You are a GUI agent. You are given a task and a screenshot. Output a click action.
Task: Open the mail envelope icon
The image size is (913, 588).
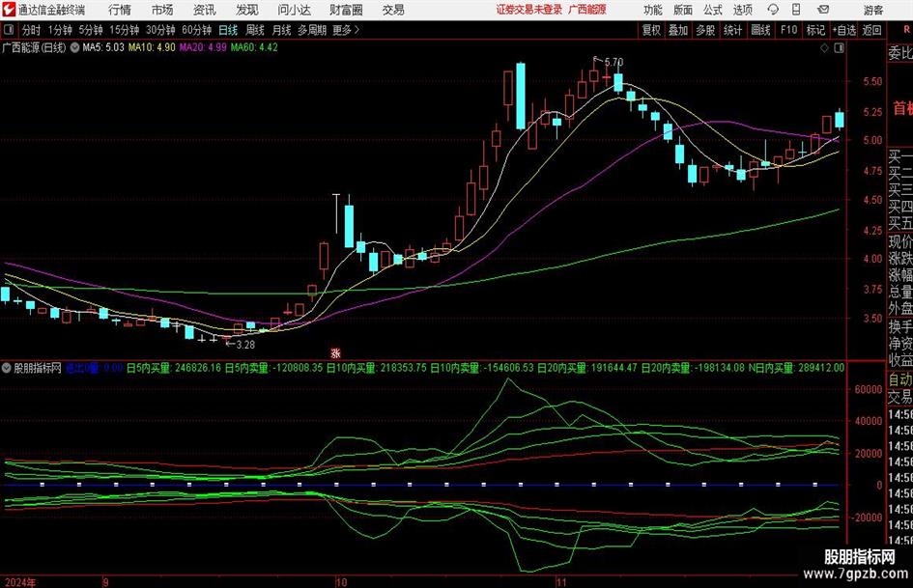tap(823, 10)
